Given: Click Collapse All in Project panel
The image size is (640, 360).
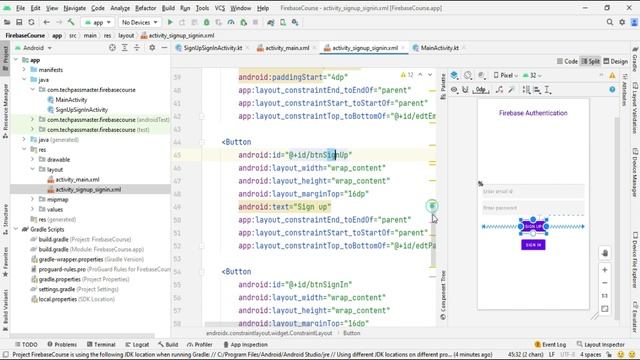Looking at the screenshot, I should pos(137,48).
